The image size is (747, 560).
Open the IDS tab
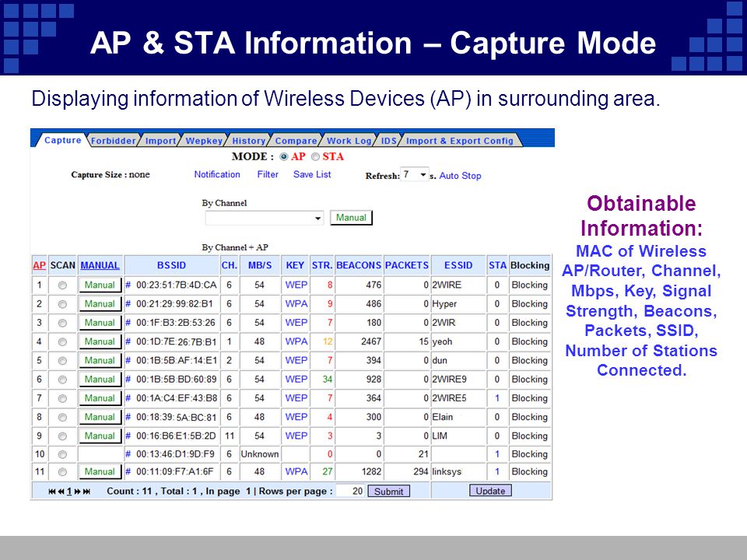tap(389, 141)
